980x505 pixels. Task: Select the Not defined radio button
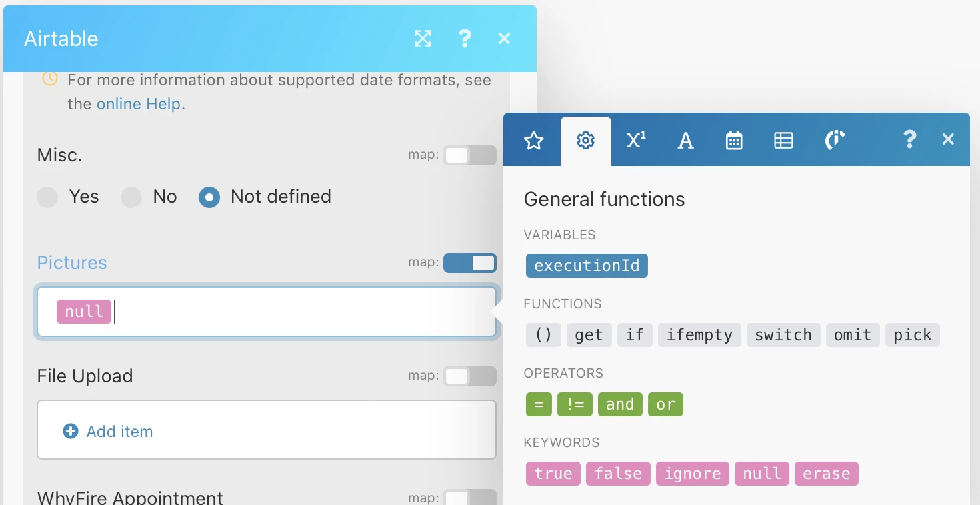(x=209, y=197)
